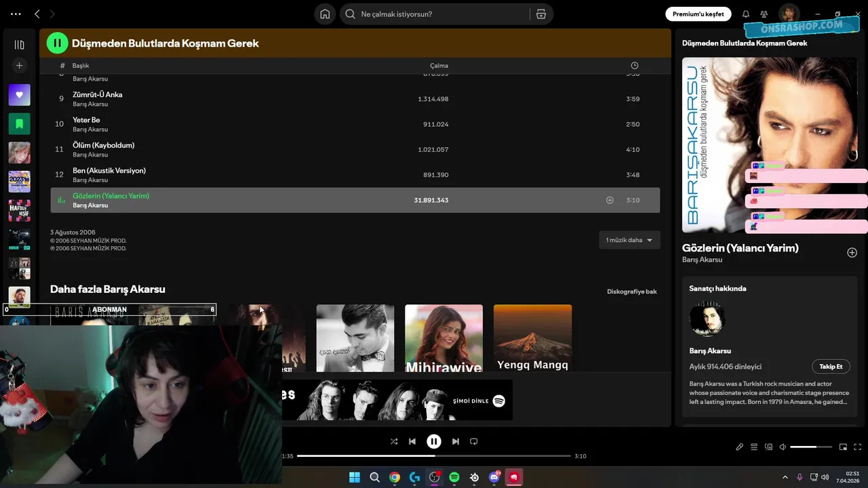Open Barış Akarsu link under right-panel song title

click(702, 260)
